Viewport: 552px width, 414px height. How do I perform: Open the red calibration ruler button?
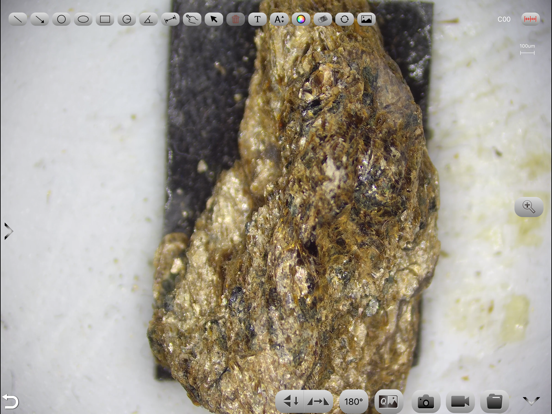530,19
